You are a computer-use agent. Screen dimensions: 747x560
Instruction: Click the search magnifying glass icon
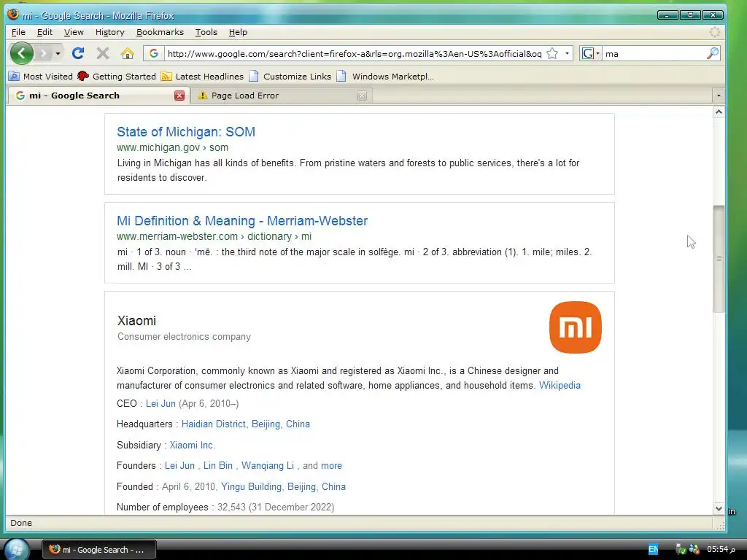712,53
